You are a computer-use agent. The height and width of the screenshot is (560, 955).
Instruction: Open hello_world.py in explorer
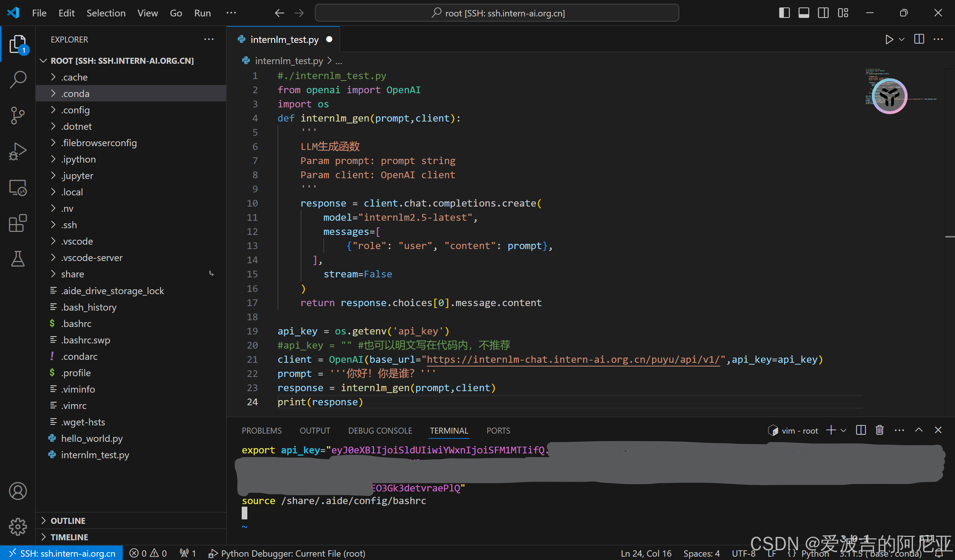click(92, 438)
